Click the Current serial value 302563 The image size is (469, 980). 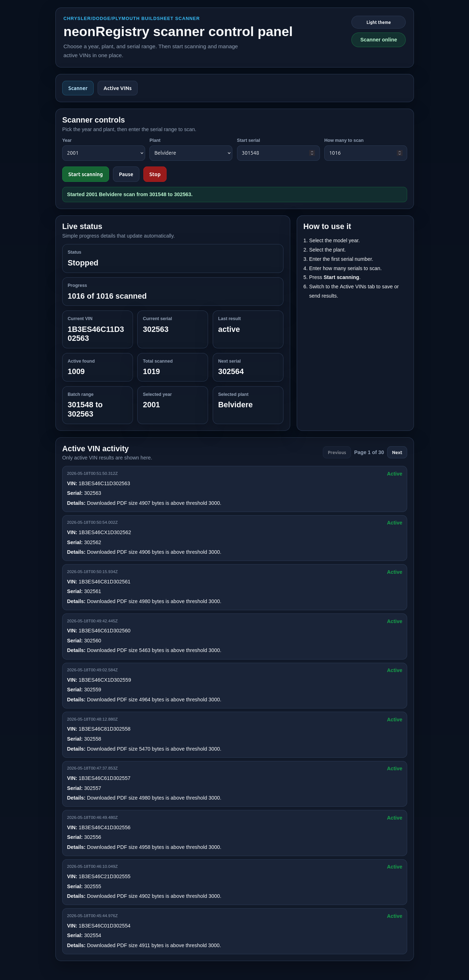pos(155,329)
